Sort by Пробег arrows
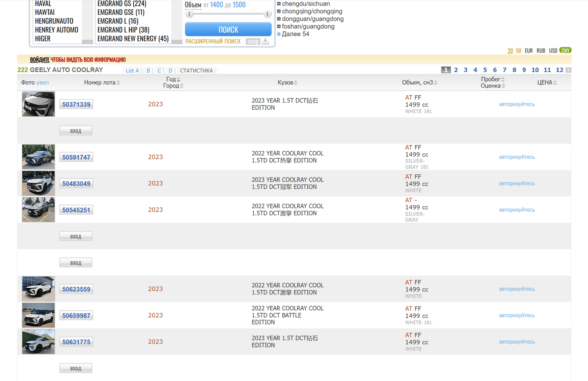588x381 pixels. (503, 80)
